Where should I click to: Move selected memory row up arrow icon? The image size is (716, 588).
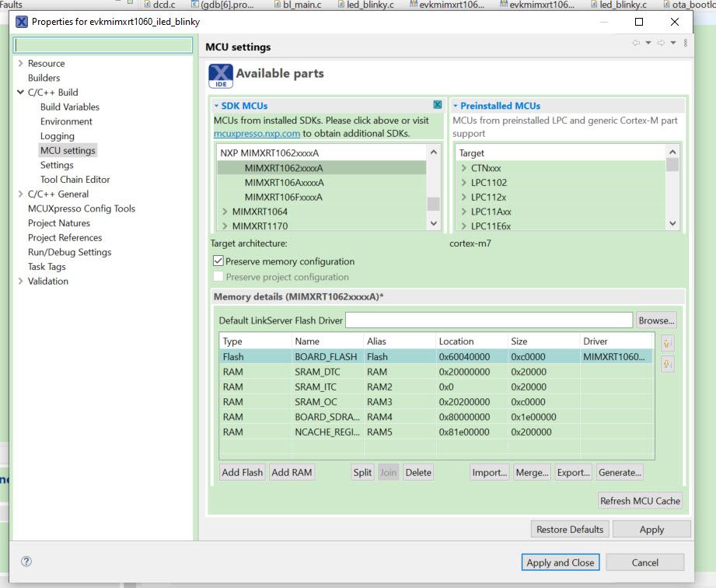pyautogui.click(x=667, y=343)
